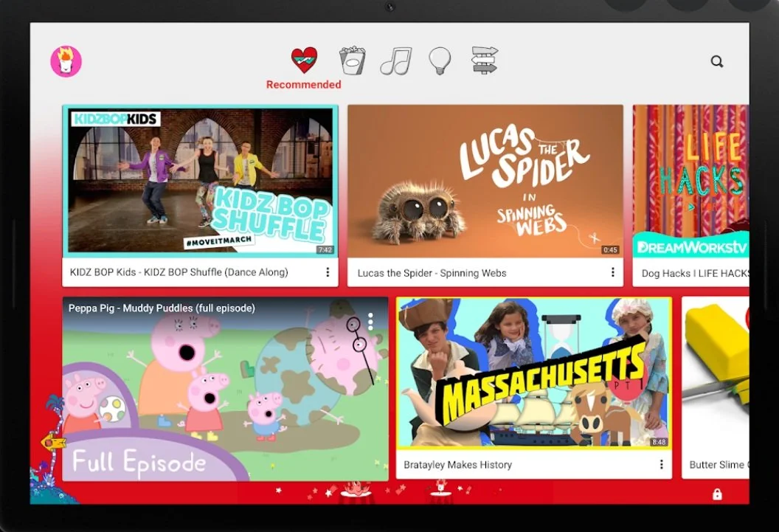779x532 pixels.
Task: Open the flame avatar profile icon
Action: pos(66,61)
